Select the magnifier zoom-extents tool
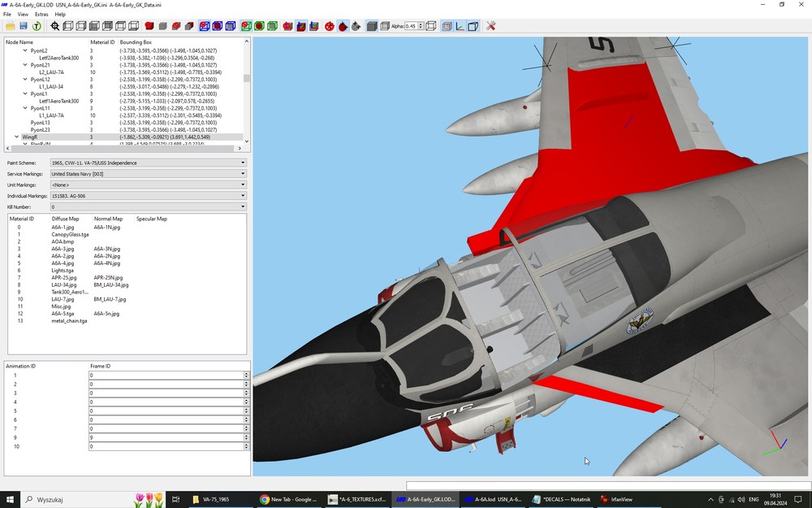This screenshot has width=812, height=508. click(x=55, y=26)
